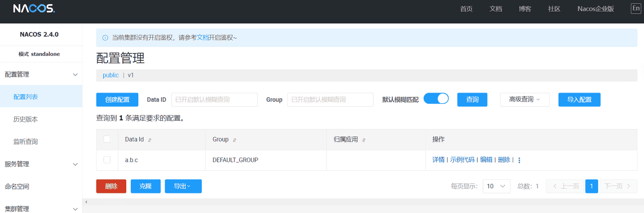Click the Data Id column sort icon
The image size is (644, 213).
149,140
